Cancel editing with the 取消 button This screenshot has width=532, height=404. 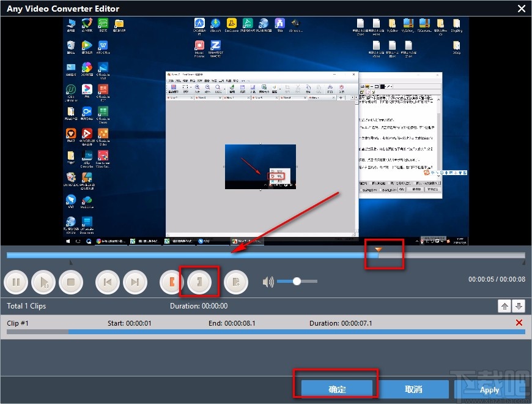(x=413, y=389)
